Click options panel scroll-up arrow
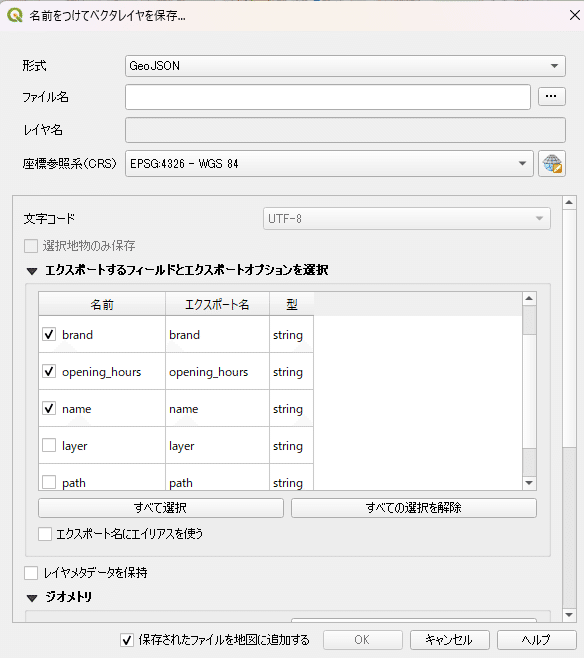Viewport: 584px width, 658px height. (569, 203)
